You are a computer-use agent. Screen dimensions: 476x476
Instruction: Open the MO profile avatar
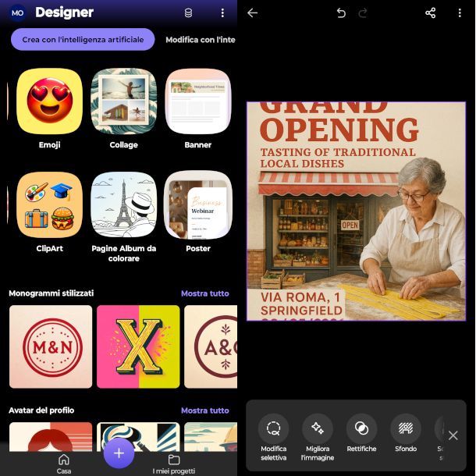click(x=17, y=12)
